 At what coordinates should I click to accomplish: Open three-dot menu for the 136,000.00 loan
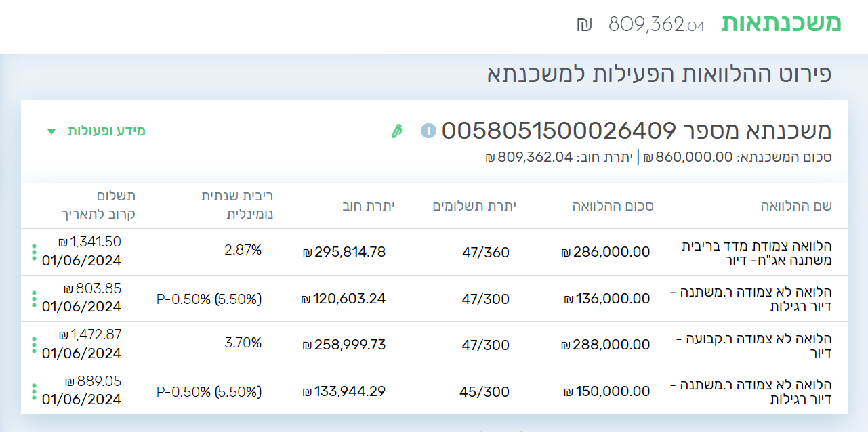click(x=34, y=299)
